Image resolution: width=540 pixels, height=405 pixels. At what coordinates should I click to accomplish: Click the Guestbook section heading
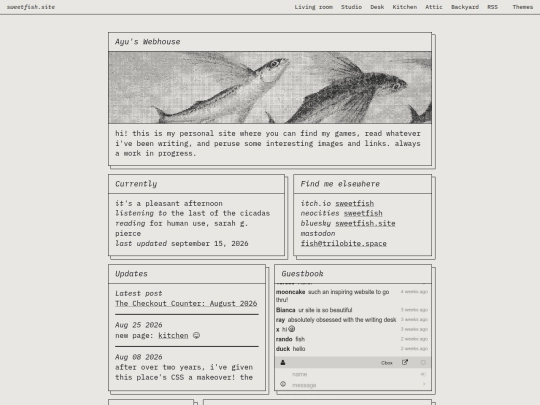(x=302, y=274)
